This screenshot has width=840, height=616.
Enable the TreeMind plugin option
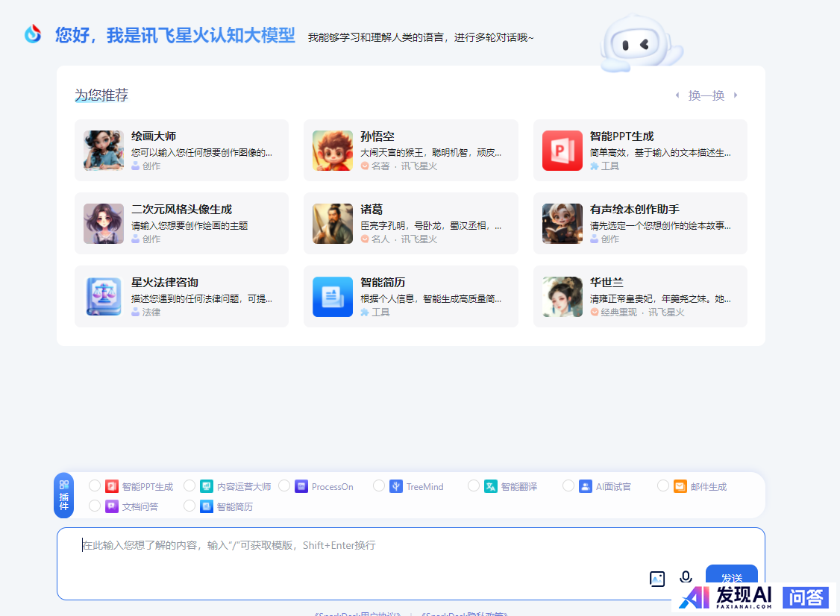[x=379, y=486]
